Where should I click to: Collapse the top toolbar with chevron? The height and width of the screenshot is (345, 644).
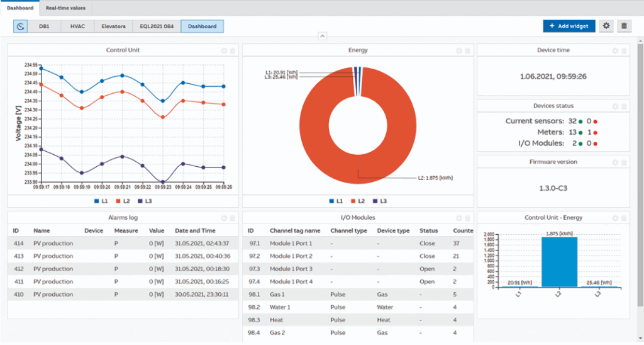click(x=322, y=37)
